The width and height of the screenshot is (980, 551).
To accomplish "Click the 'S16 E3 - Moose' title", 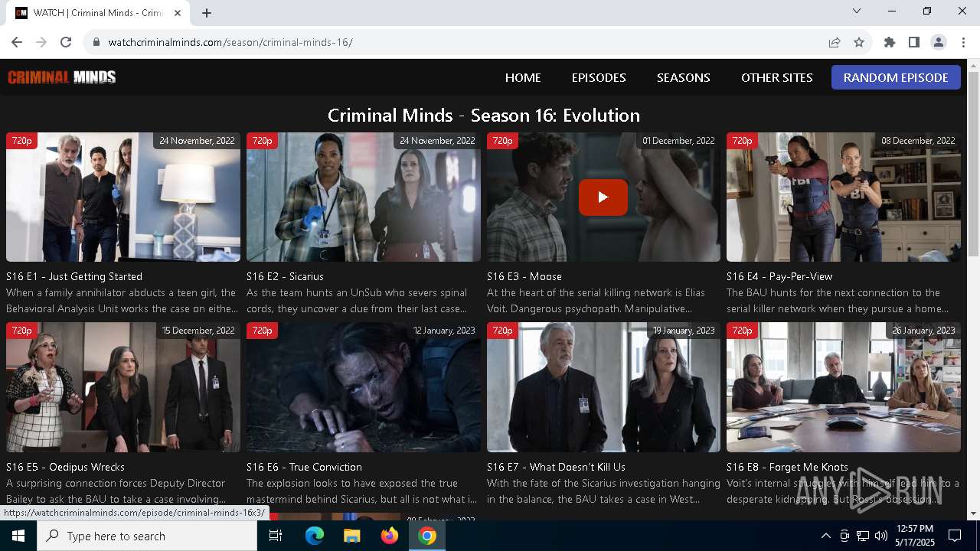I will 524,276.
